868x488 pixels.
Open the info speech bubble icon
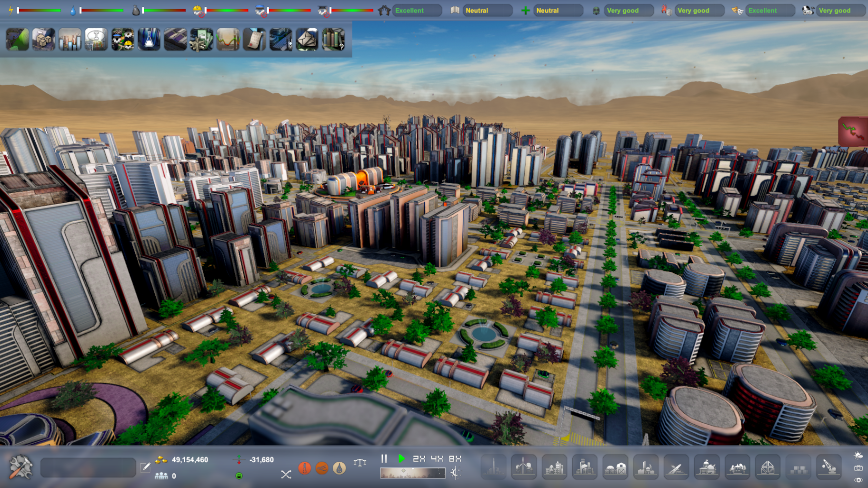tap(96, 39)
